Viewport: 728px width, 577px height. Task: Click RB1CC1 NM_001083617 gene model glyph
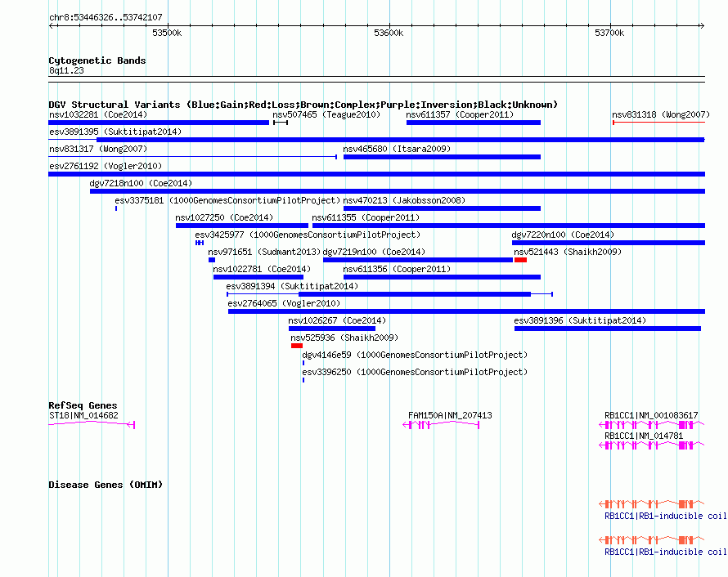pos(651,424)
